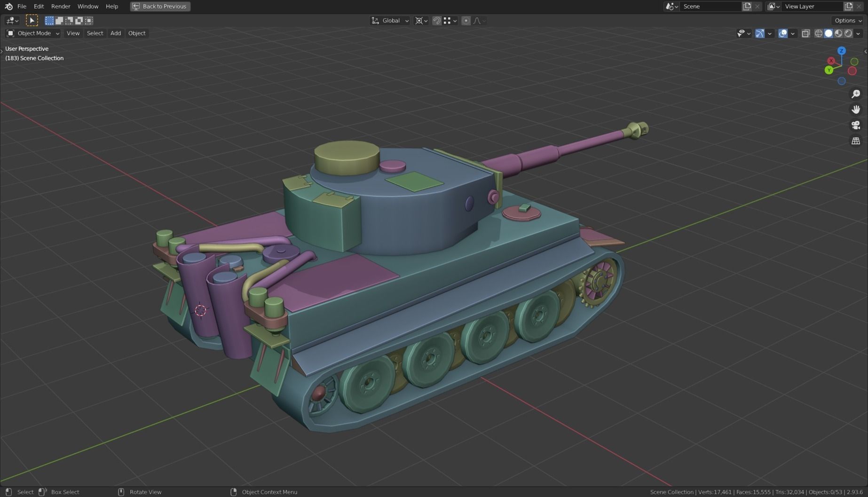Open the shading options dropdown arrow

tap(859, 33)
